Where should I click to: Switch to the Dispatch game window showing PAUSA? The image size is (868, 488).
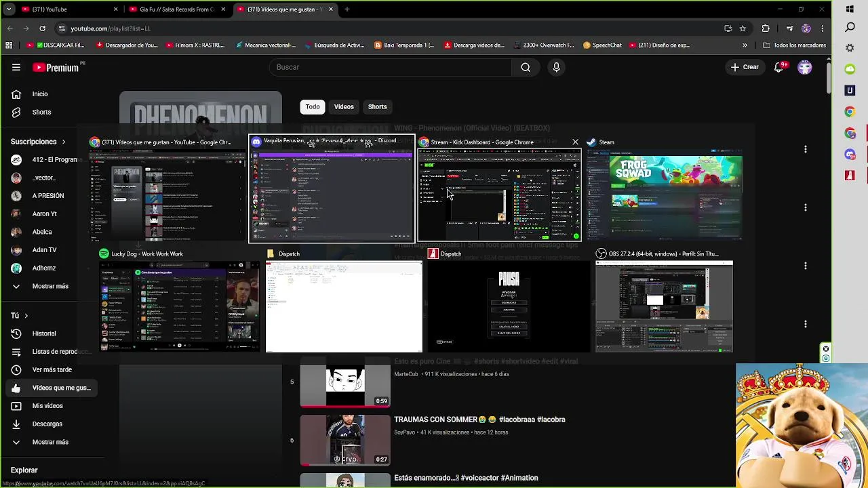509,301
